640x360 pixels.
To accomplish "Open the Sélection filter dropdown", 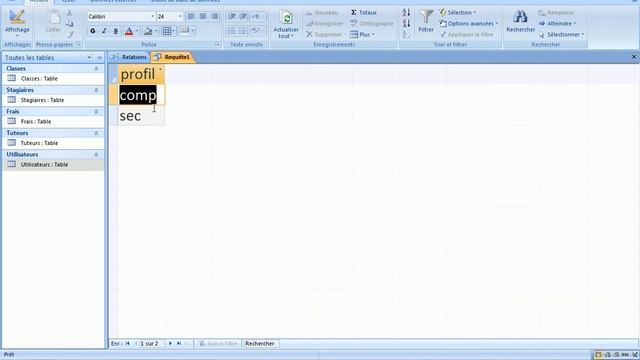I will 458,13.
